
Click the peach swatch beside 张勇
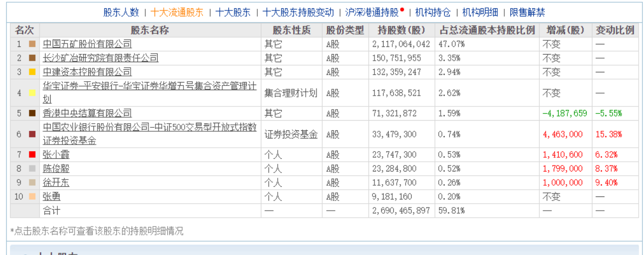coord(32,197)
